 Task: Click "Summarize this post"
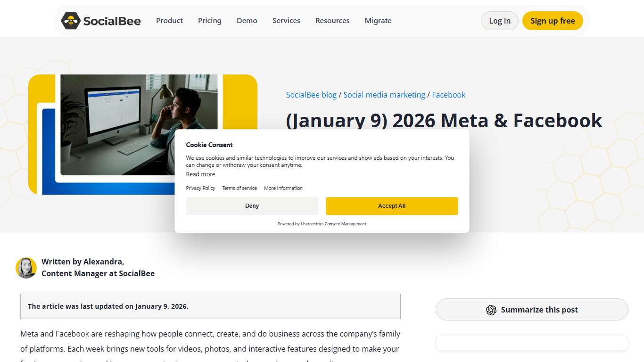coord(532,310)
